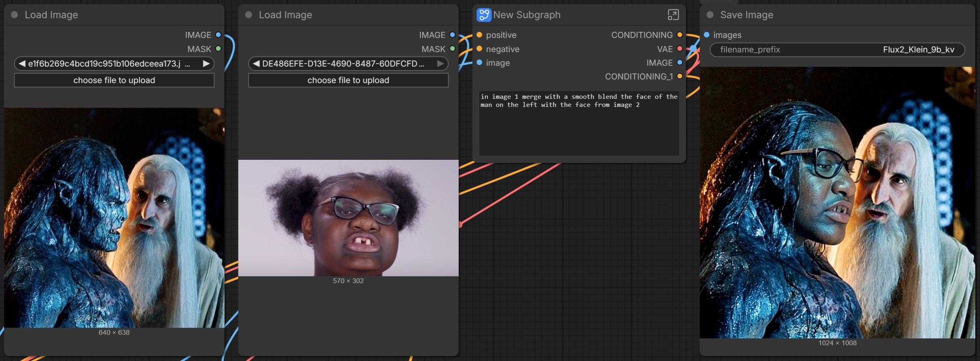Collapse the Save Image node

pos(710,15)
